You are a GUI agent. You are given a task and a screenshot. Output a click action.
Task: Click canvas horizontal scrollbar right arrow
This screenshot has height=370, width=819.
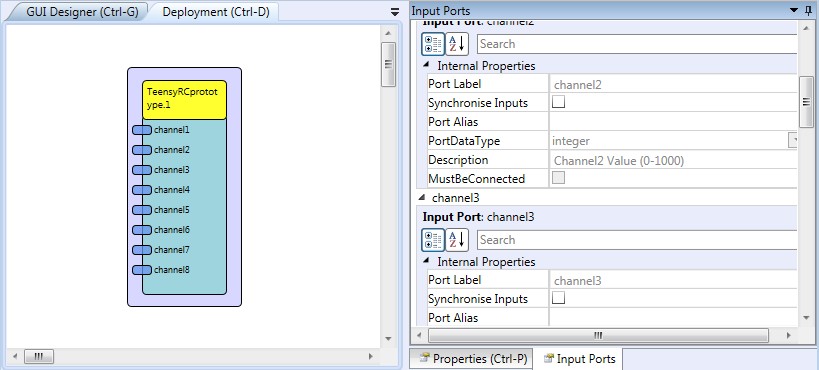pyautogui.click(x=370, y=356)
